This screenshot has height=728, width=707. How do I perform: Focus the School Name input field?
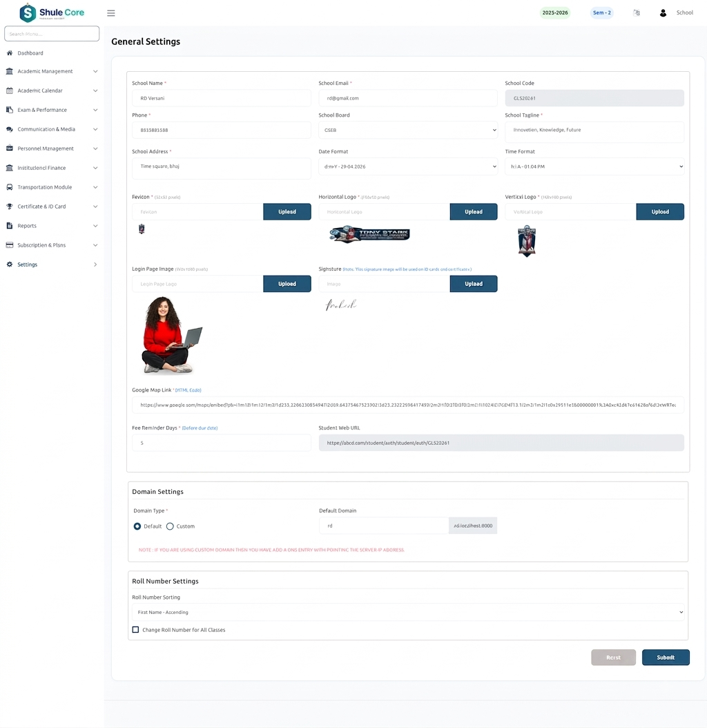222,99
